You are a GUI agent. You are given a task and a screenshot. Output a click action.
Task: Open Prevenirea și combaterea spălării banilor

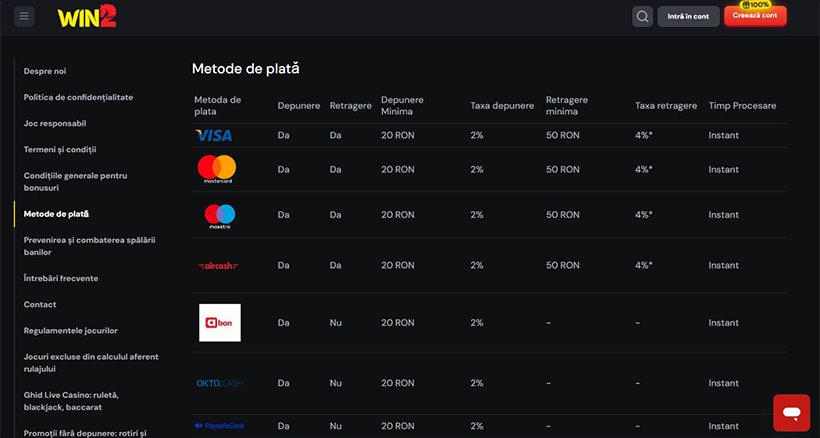[x=89, y=246]
